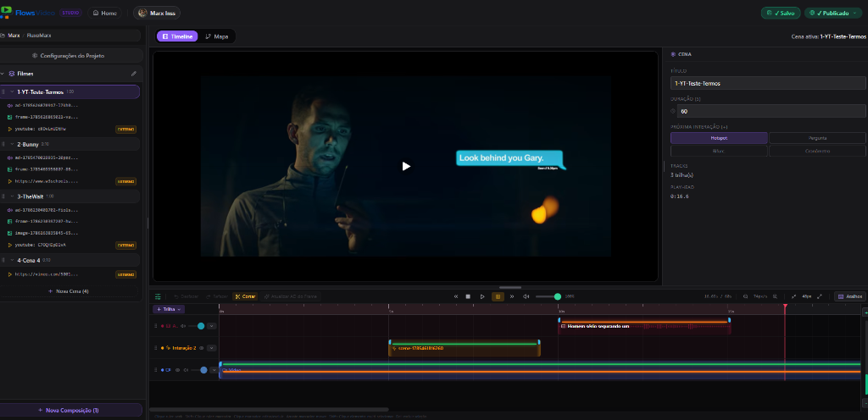Click the image asset icon under 3-TheWait

[x=10, y=233]
